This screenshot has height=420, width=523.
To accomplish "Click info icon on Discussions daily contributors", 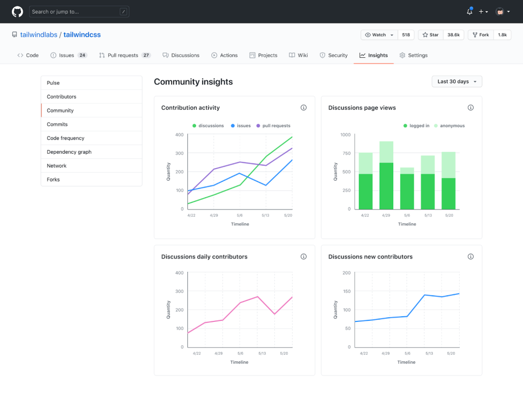I will click(303, 256).
